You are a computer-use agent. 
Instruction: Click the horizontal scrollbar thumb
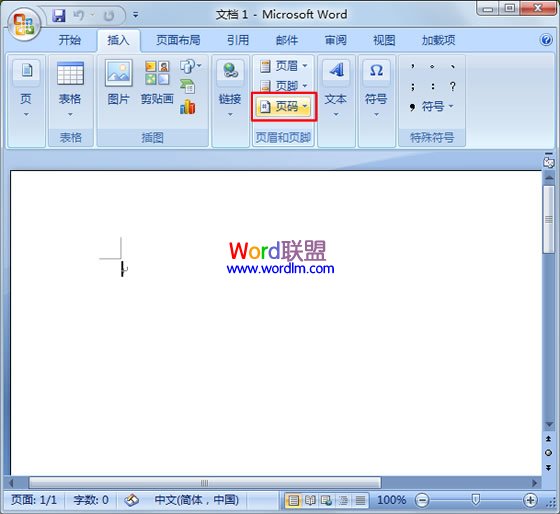[205, 483]
